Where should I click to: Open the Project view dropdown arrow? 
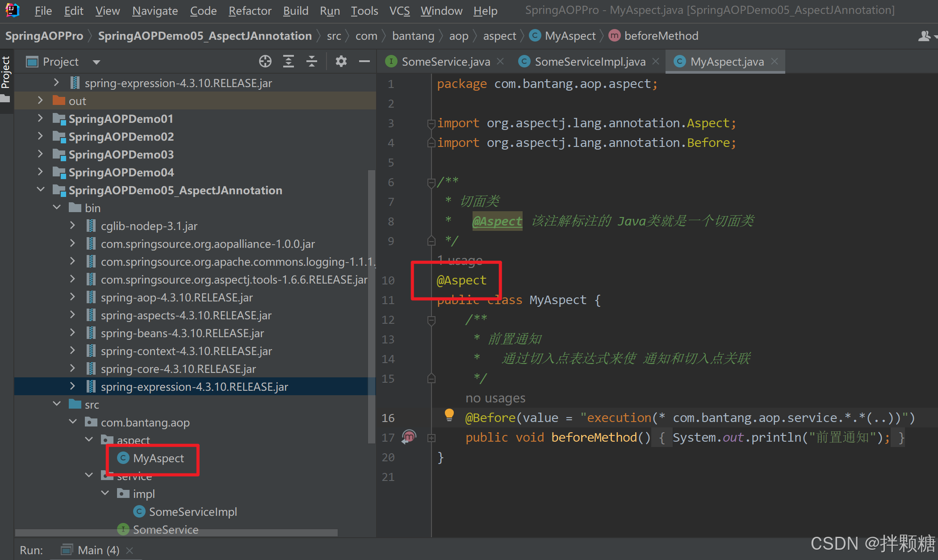[x=96, y=62]
